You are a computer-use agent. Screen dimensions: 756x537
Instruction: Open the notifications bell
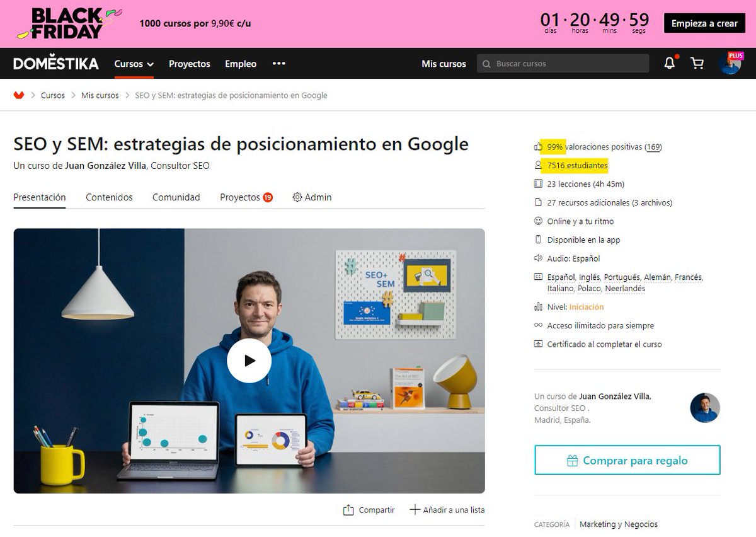[x=670, y=63]
